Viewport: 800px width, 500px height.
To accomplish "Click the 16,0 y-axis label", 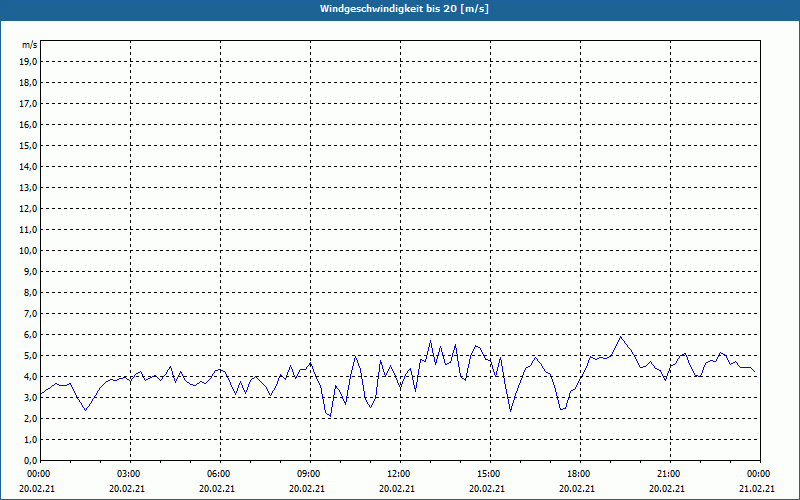I will (28, 124).
